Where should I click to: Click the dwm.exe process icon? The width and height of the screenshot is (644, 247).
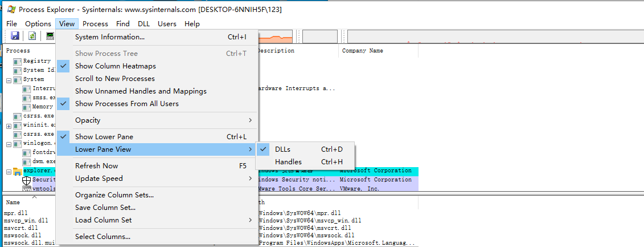26,162
